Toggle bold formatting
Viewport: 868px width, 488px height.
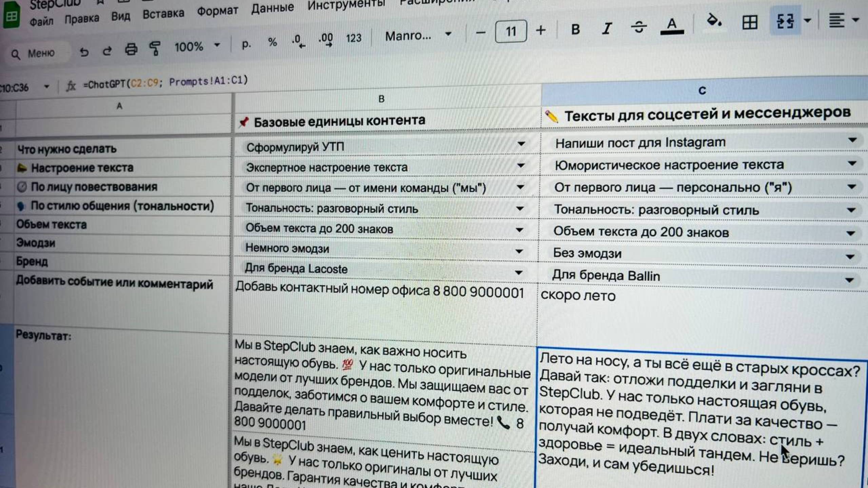[575, 29]
